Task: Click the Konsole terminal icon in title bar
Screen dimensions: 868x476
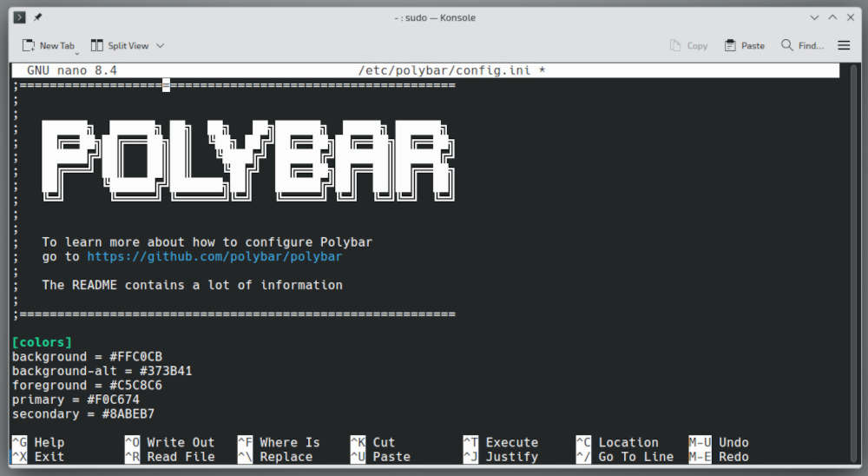Action: point(19,17)
